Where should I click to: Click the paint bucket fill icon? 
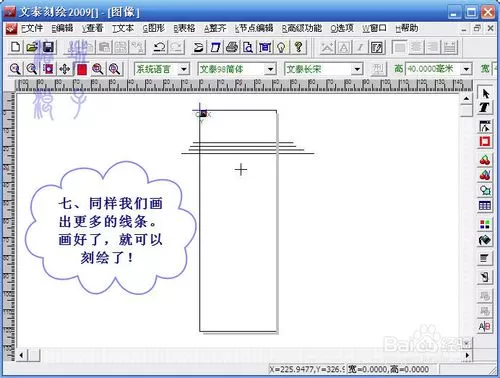click(485, 240)
